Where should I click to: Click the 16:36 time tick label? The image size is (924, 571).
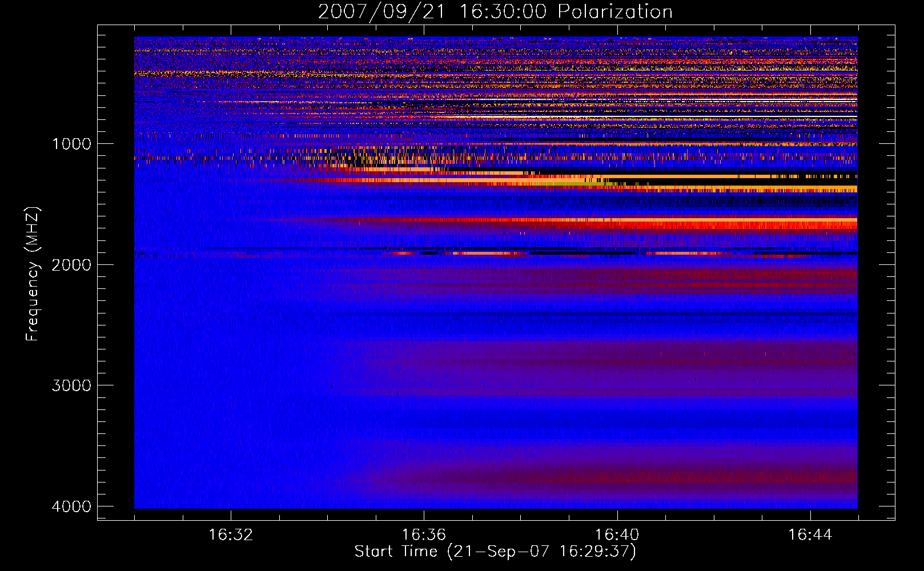424,535
